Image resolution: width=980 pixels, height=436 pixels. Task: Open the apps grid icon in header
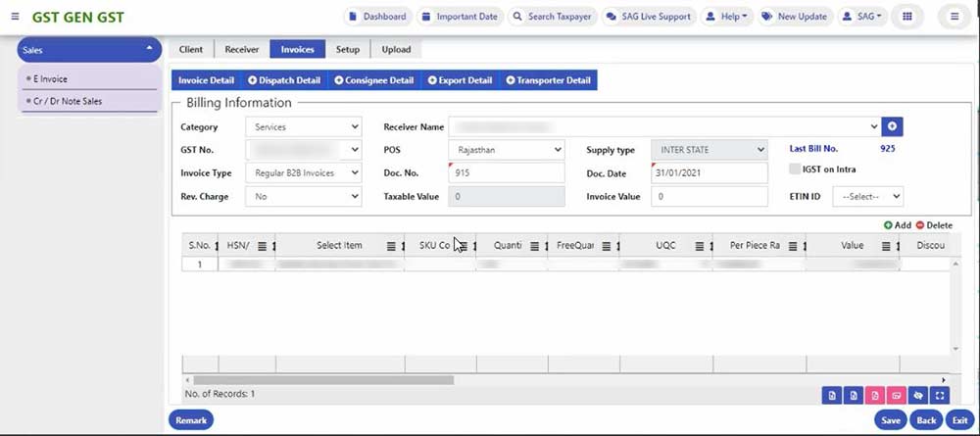(x=907, y=17)
